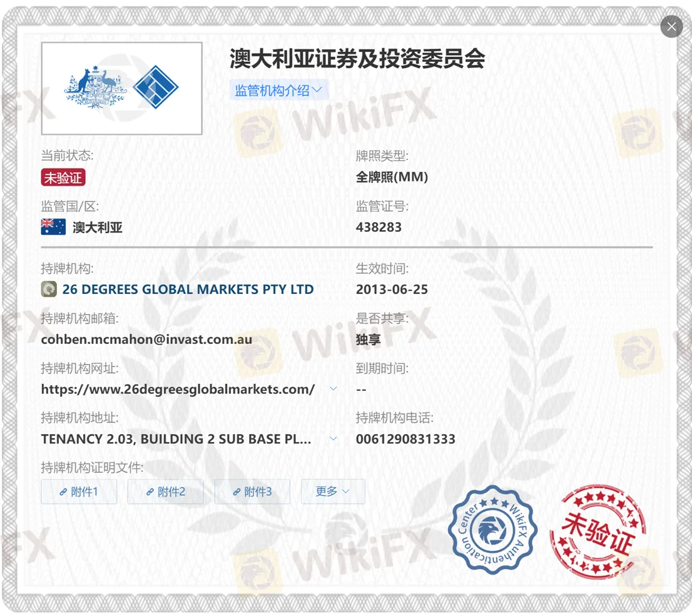Click the license number 438283
Viewport: 692px width, 616px height.
point(379,227)
